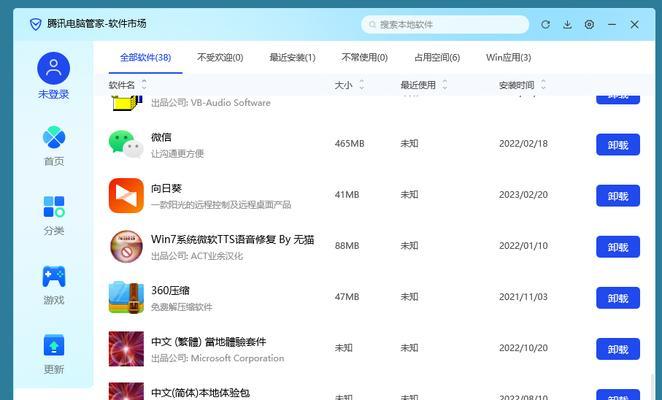Open the download manager icon
Viewport: 662px width, 400px height.
567,24
